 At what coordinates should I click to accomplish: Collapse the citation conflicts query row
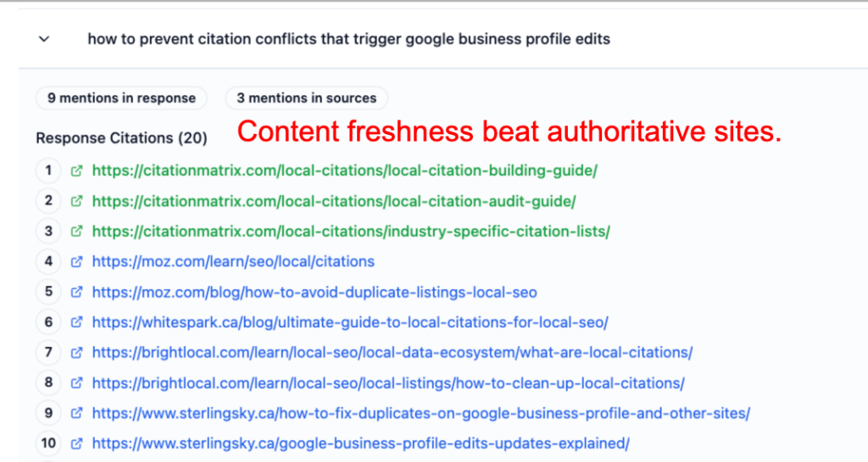point(44,39)
